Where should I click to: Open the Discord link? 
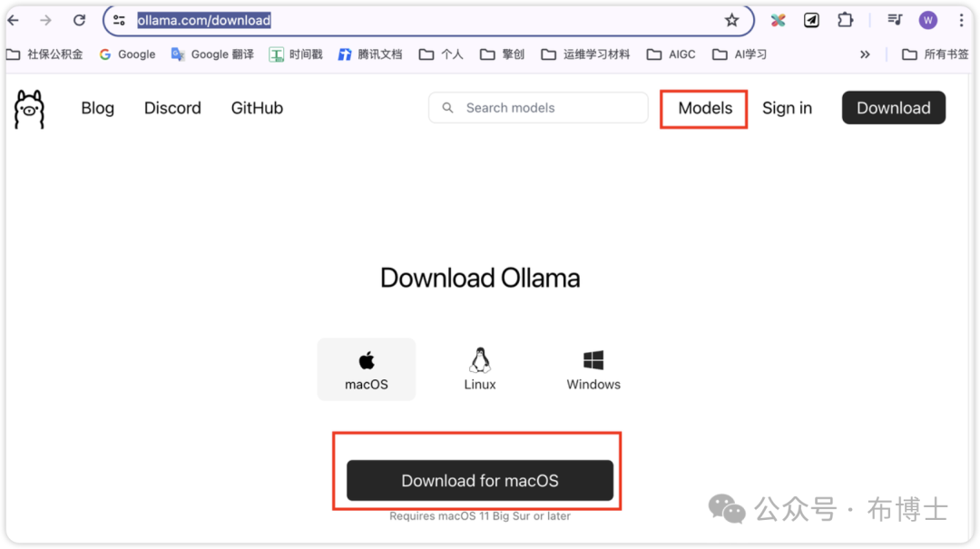pyautogui.click(x=172, y=108)
